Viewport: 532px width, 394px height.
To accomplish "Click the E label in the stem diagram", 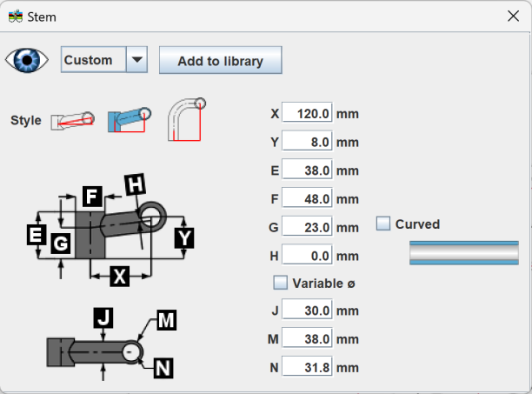I will click(37, 235).
